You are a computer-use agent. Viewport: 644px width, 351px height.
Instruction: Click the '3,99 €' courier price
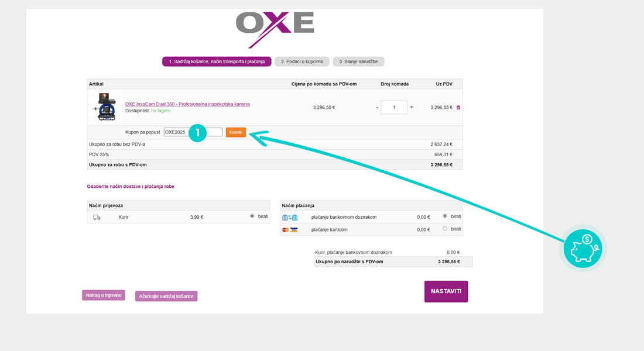click(x=197, y=217)
